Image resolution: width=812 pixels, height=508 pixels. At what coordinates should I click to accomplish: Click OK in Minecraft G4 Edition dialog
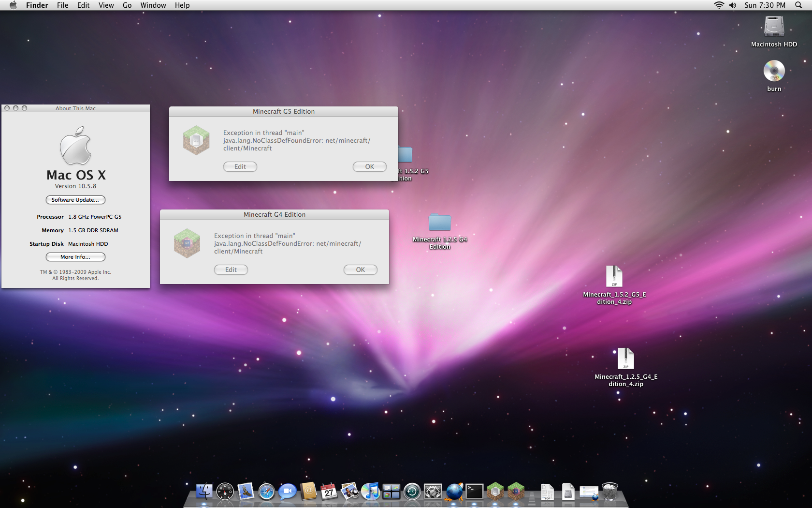(360, 269)
